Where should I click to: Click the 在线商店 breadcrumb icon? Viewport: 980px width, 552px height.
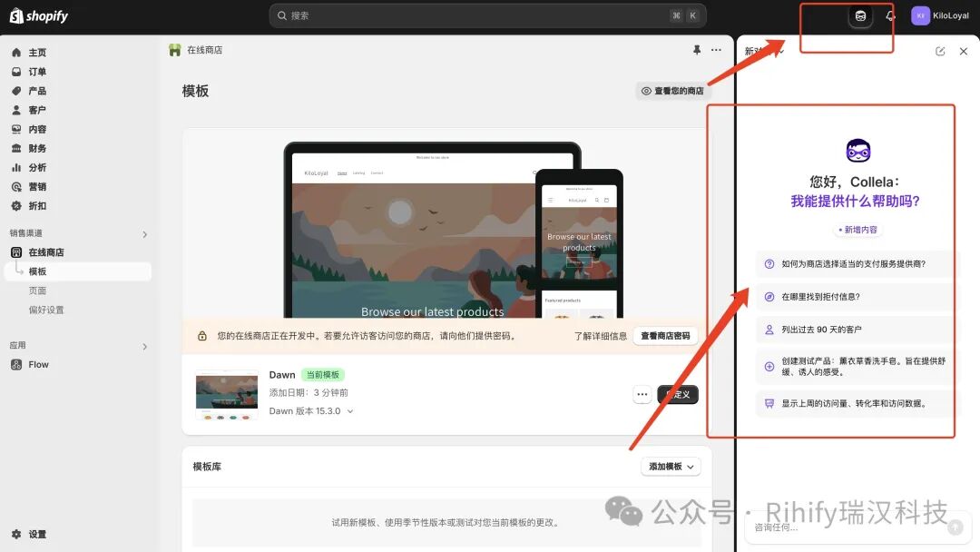[175, 50]
